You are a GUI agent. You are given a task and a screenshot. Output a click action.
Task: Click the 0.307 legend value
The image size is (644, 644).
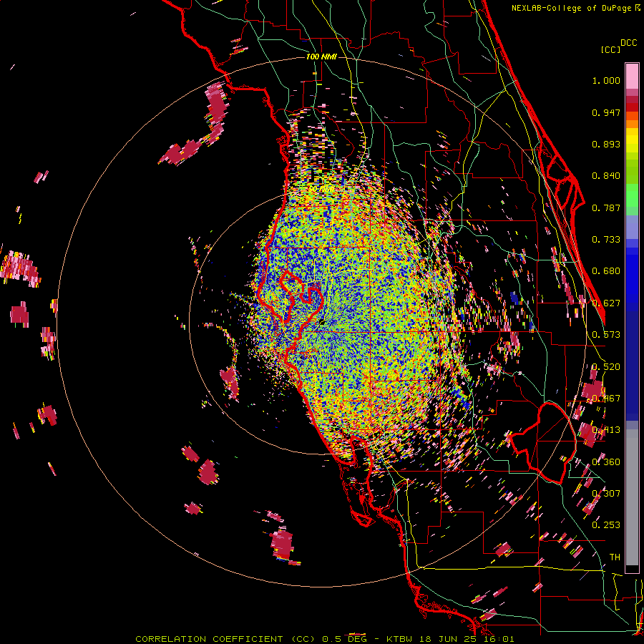pyautogui.click(x=606, y=494)
